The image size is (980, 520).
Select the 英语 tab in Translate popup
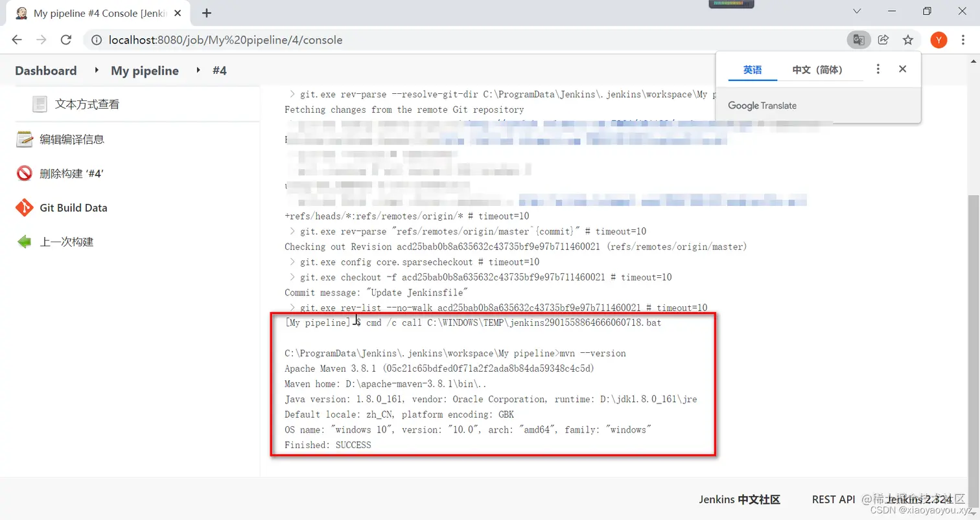click(x=752, y=70)
